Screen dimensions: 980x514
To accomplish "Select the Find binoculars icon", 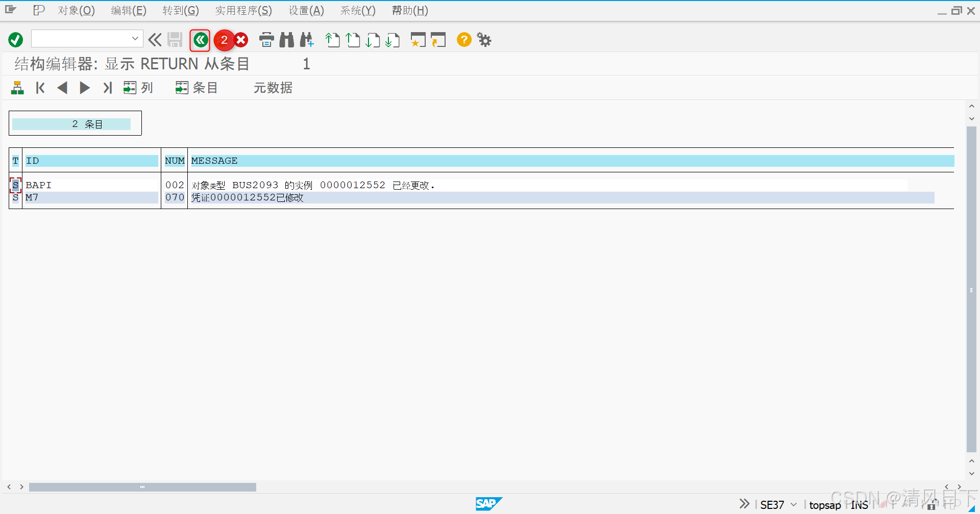I will click(x=286, y=39).
